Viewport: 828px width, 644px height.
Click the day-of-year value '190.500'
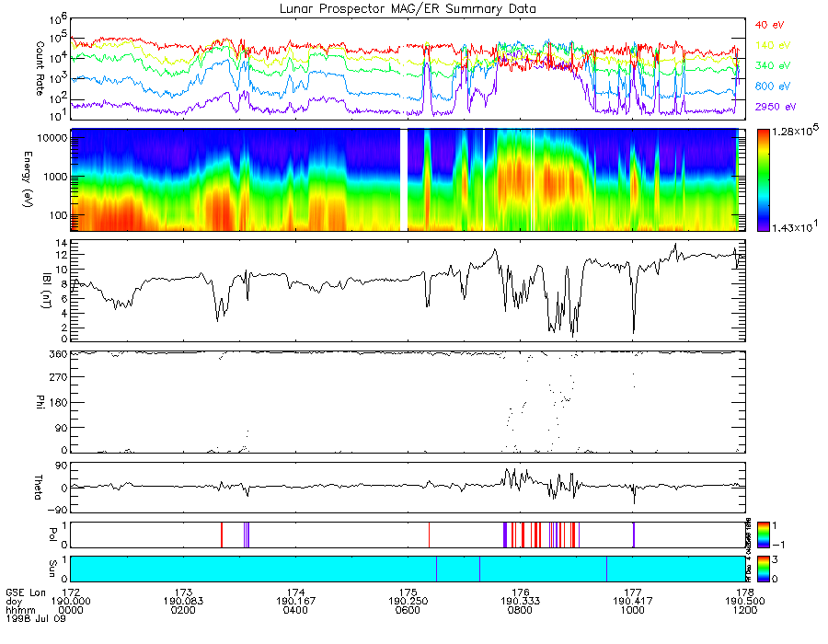745,602
